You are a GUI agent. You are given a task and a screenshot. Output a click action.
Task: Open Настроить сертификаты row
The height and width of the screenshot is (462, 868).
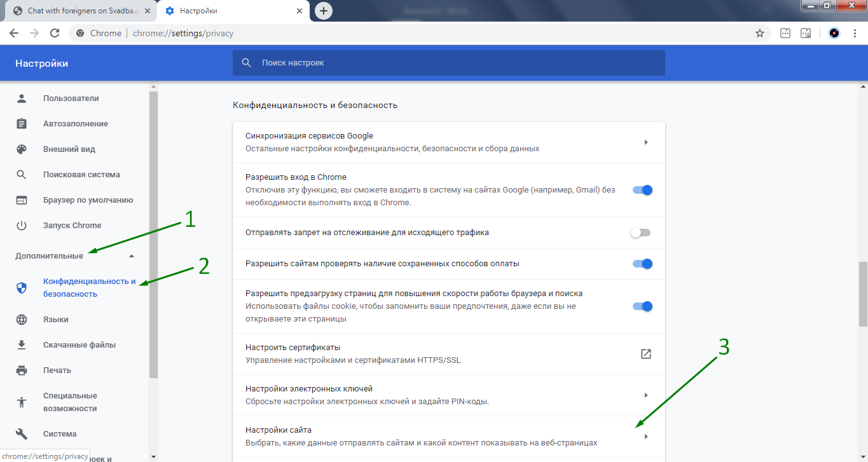(449, 354)
